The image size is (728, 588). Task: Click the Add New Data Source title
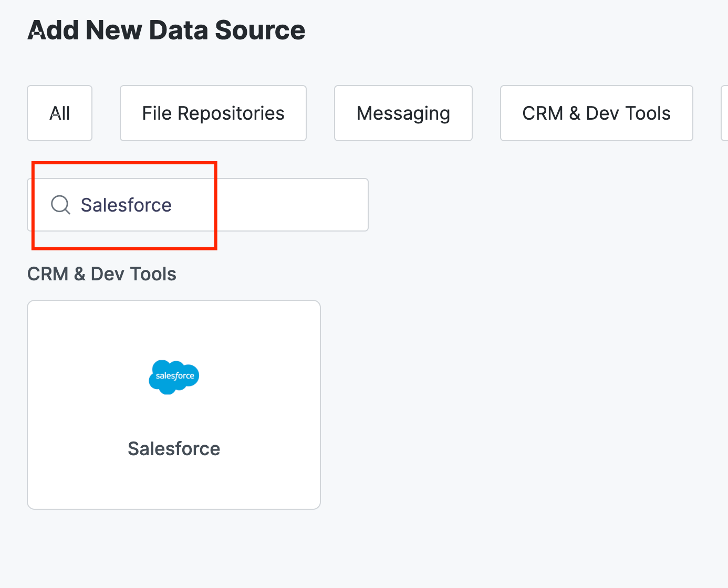[167, 30]
